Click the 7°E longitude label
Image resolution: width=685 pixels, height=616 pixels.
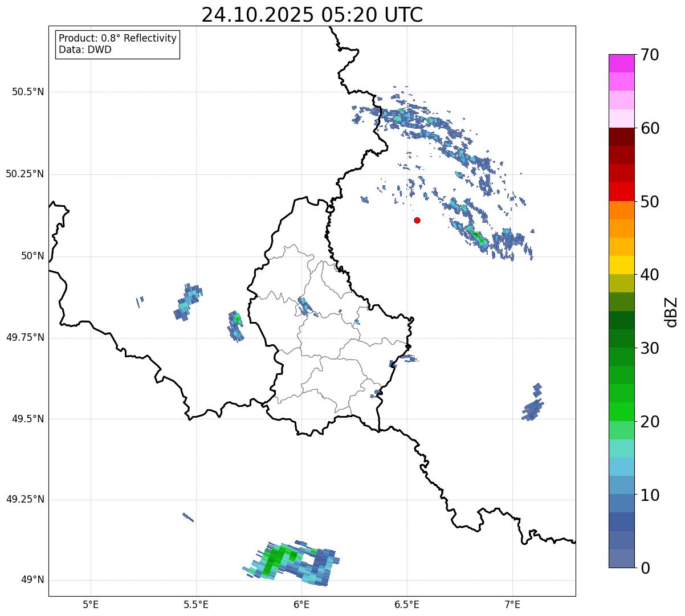pos(512,604)
